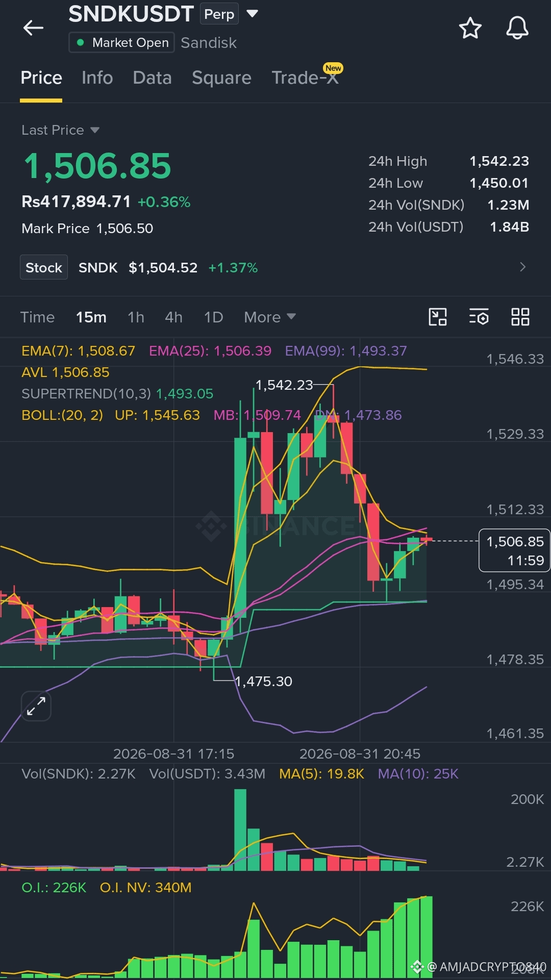This screenshot has height=980, width=551.
Task: Open the Trade-X tab
Action: 305,78
